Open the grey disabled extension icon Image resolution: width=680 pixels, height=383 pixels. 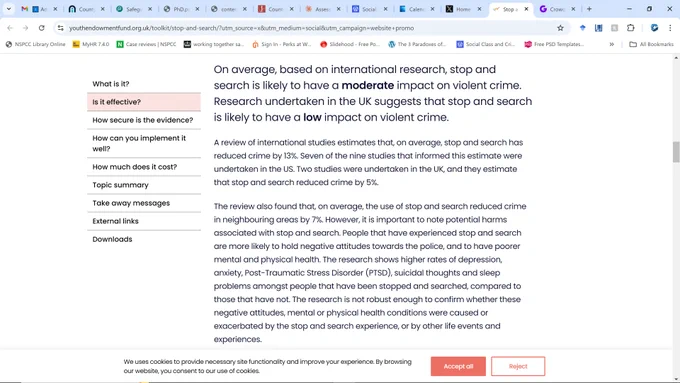[x=615, y=28]
